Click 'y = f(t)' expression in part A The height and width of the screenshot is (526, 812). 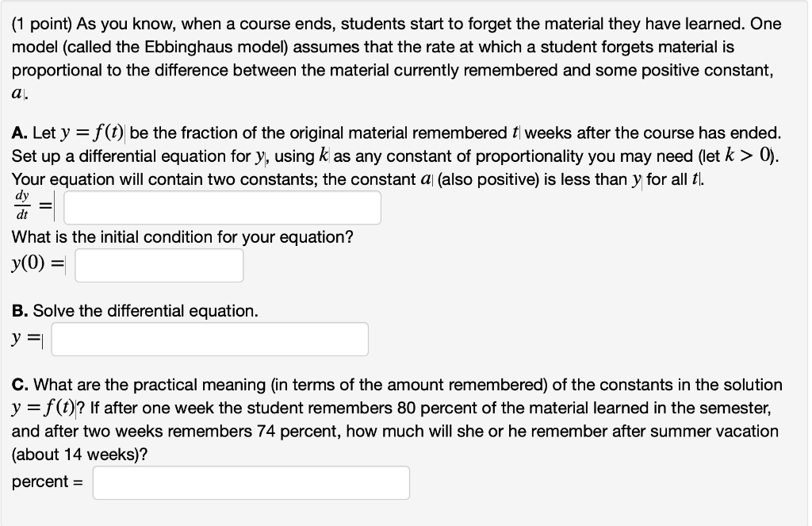[x=92, y=133]
